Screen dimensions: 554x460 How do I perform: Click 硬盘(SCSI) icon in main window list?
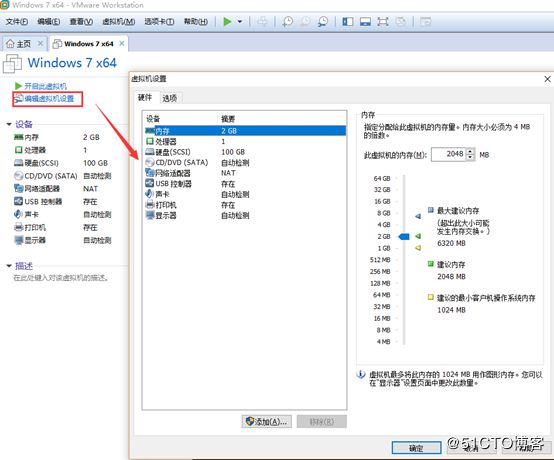click(19, 163)
